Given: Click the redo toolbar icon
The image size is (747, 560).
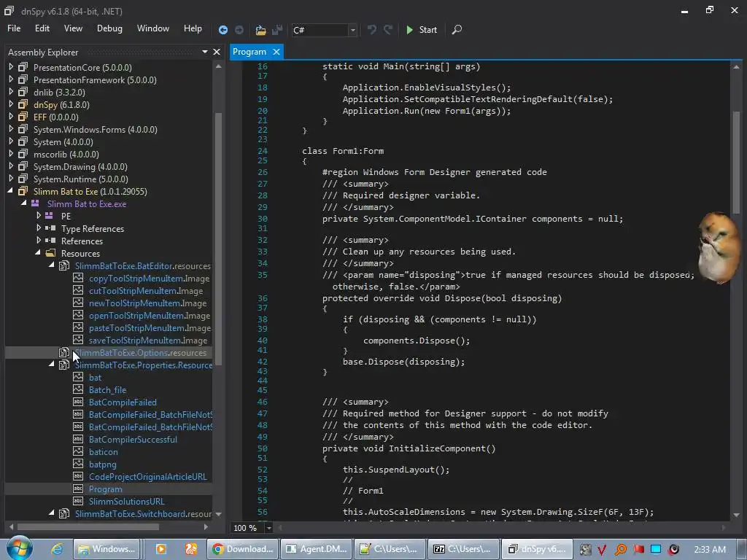Looking at the screenshot, I should (x=388, y=29).
